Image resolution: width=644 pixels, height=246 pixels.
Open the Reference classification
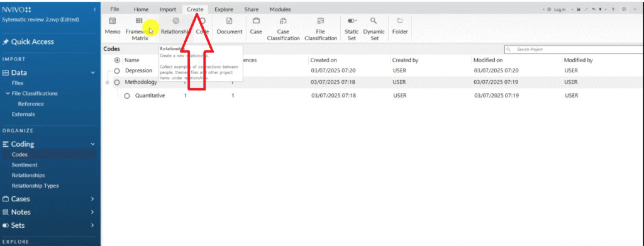[x=31, y=104]
